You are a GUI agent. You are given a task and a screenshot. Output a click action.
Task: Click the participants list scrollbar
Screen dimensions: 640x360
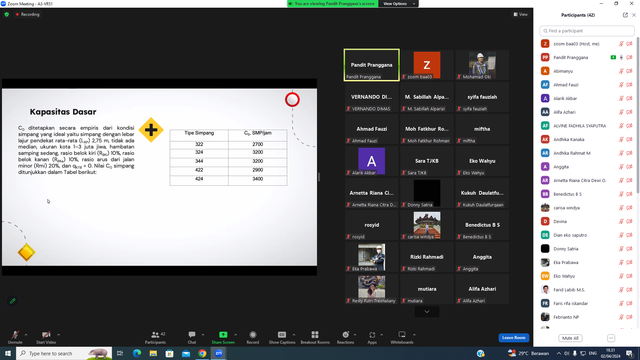click(638, 114)
